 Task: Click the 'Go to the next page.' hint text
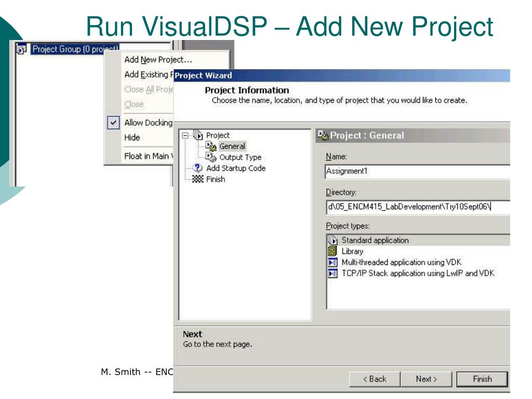coord(218,344)
